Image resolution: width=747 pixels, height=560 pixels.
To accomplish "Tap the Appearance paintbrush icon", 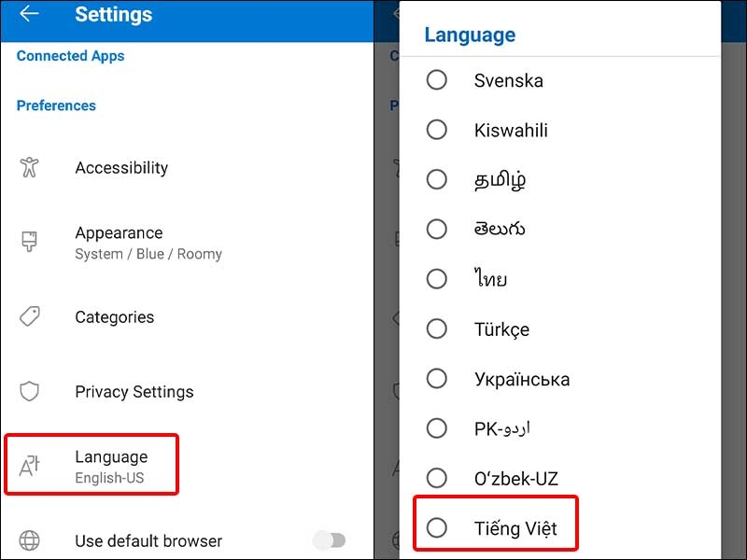I will tap(30, 243).
